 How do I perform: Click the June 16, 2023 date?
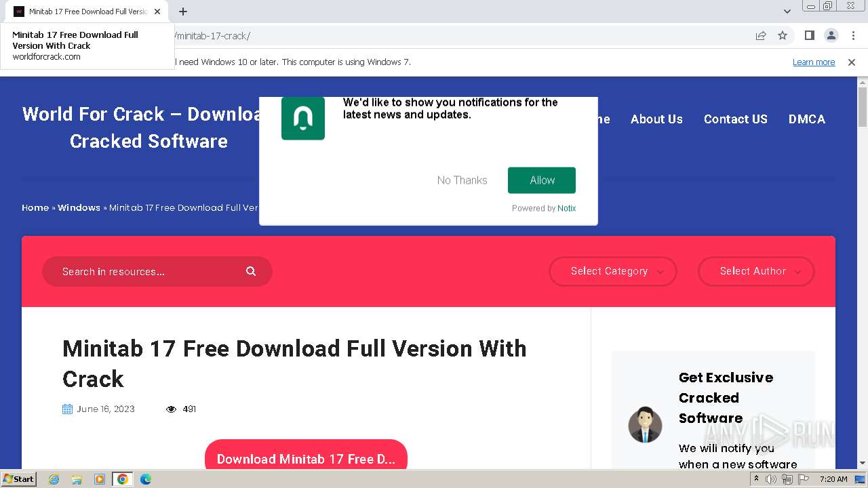pyautogui.click(x=106, y=409)
